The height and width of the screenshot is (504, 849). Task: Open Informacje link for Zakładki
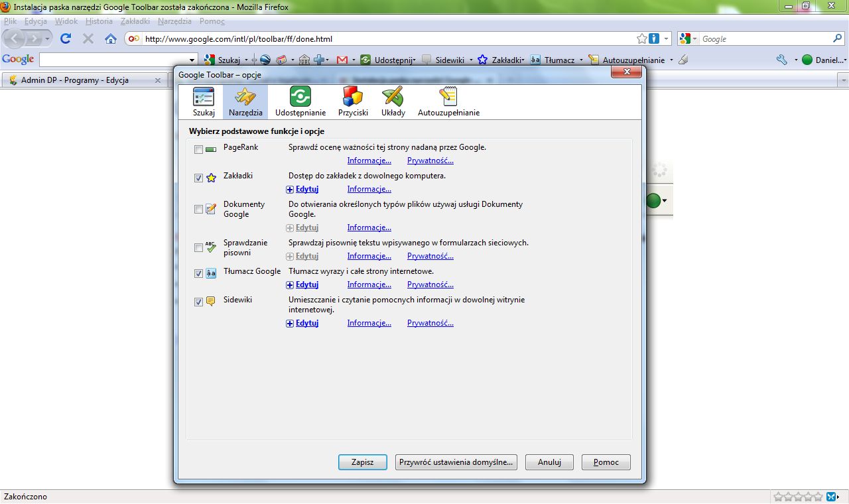(369, 189)
